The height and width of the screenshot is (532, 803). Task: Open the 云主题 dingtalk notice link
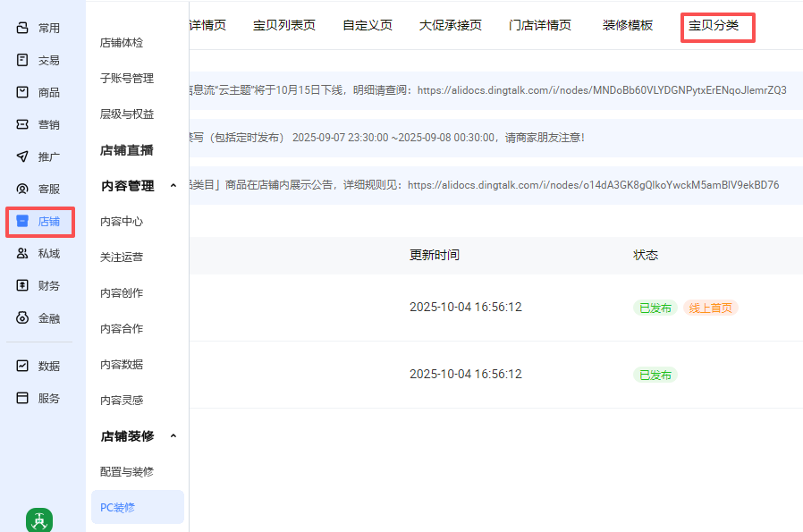pyautogui.click(x=602, y=90)
